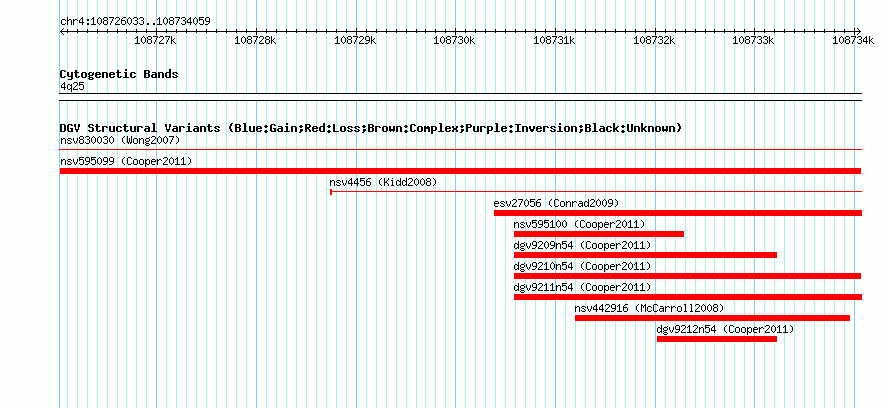Click the nsv4456 (Kidd2008) label
890x408 pixels.
pyautogui.click(x=383, y=182)
